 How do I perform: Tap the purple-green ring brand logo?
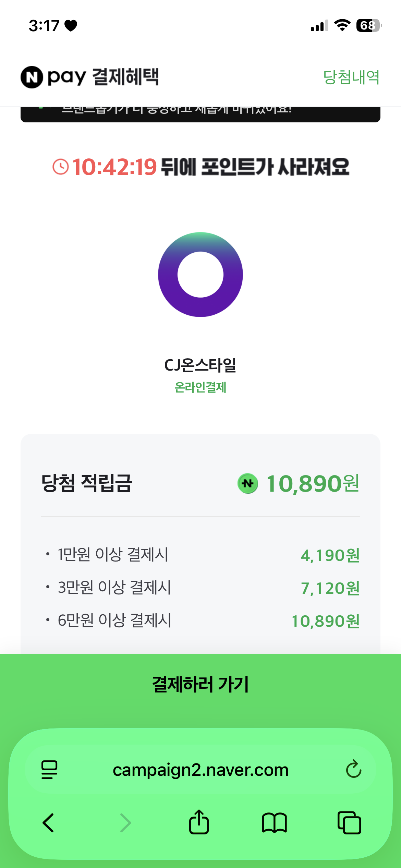tap(200, 275)
